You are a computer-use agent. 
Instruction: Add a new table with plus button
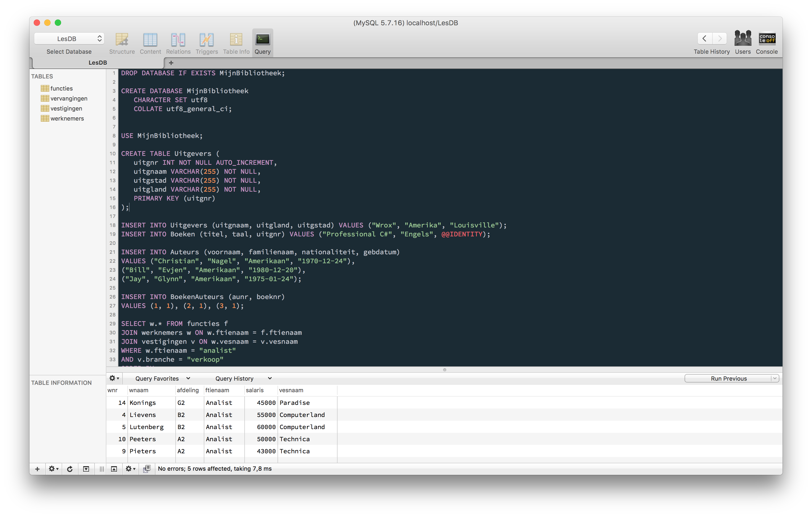[x=37, y=469]
